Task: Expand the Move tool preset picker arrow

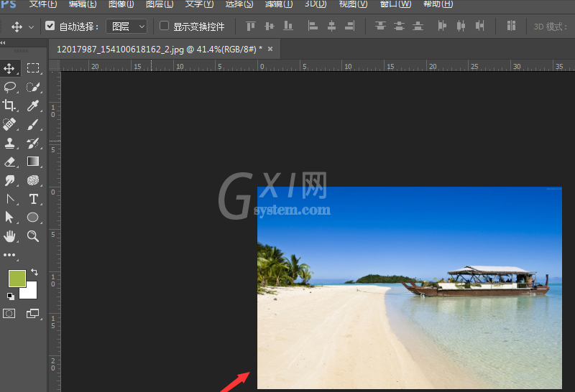Action: click(x=31, y=27)
